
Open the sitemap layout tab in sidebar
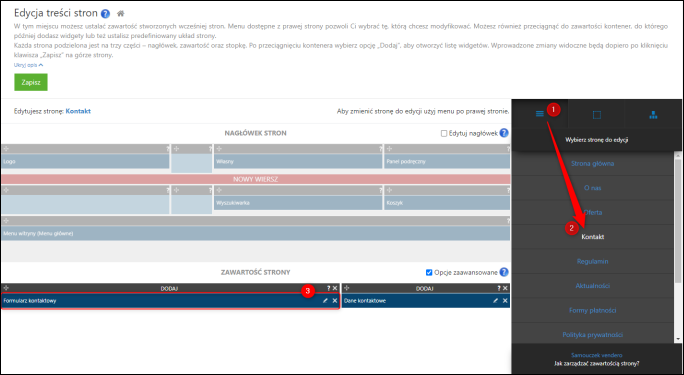653,115
